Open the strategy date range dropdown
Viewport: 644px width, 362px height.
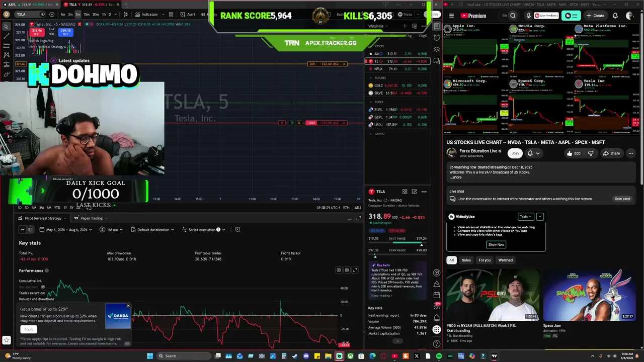67,230
